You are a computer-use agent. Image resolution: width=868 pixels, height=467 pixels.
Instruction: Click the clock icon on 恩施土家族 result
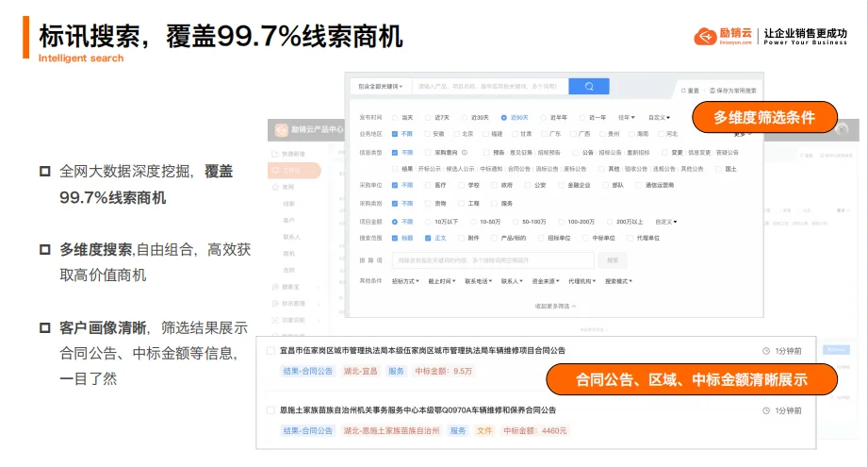tap(766, 410)
